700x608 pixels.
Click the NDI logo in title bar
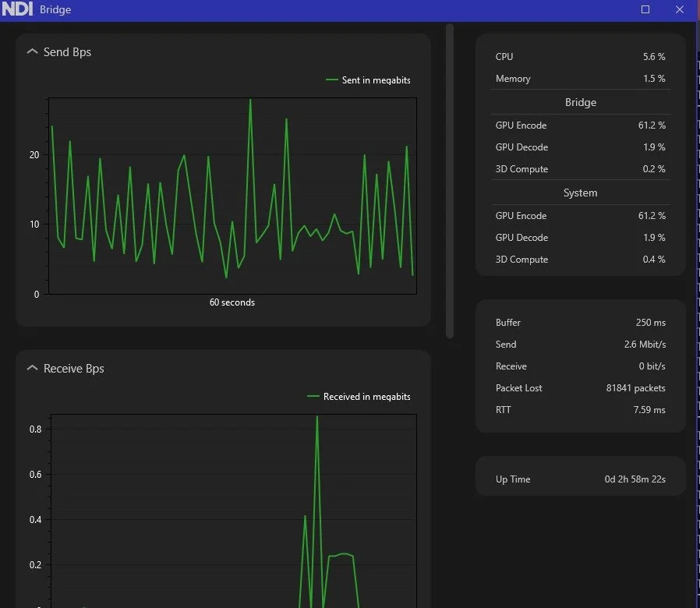pos(17,9)
